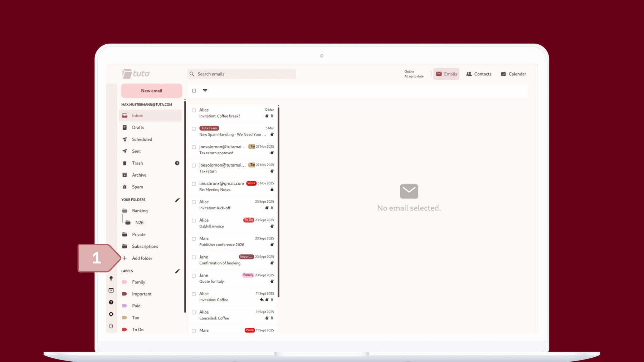Screen dimensions: 644x362
Task: Click the Drafts document icon
Action: pos(125,128)
